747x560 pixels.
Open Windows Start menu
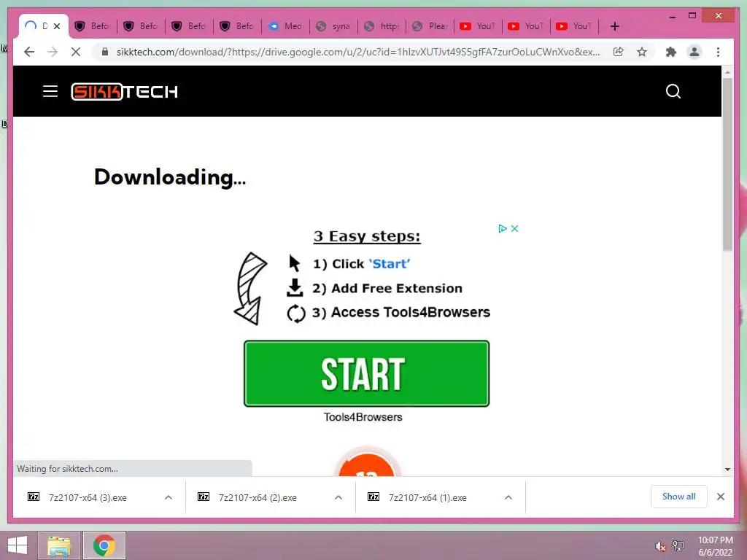tap(18, 545)
